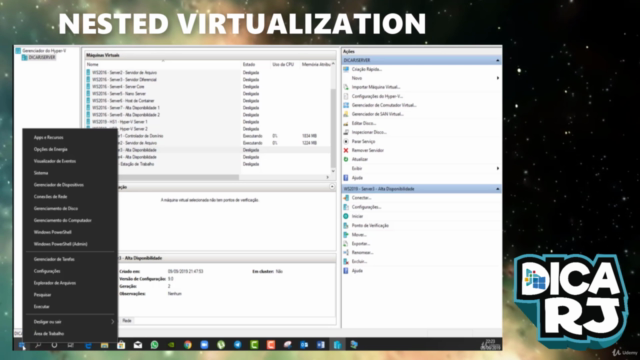Click the green Atualizar refresh icon

pos(346,159)
